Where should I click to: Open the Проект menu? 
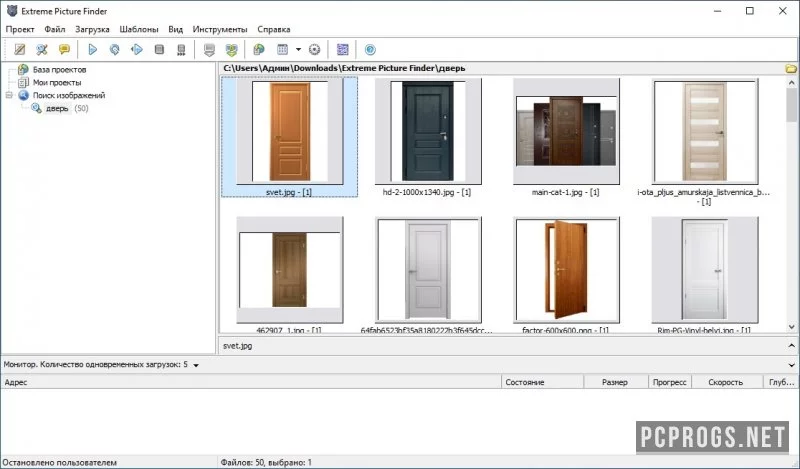tap(20, 29)
